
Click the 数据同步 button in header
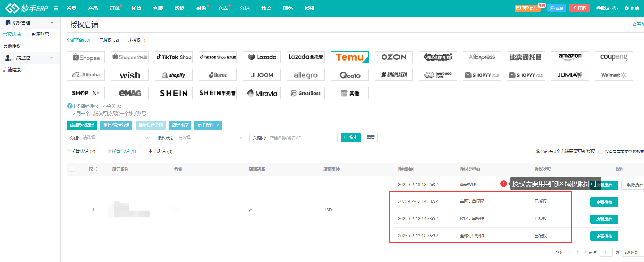pos(607,8)
